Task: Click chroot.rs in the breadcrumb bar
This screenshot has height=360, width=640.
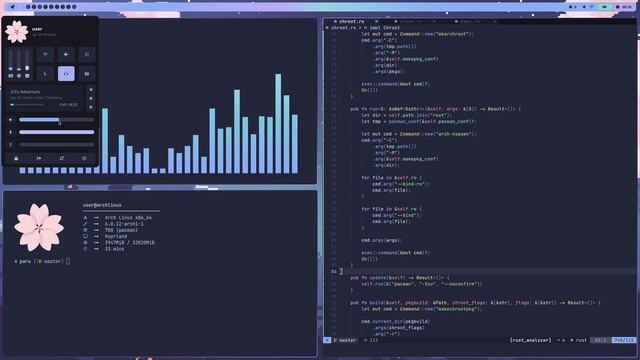Action: click(343, 28)
